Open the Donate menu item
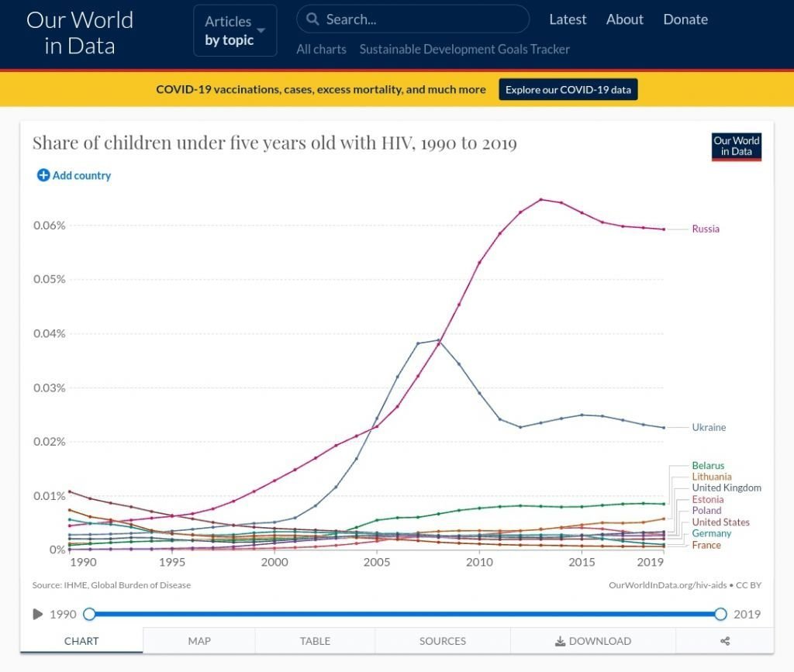794x672 pixels. coord(685,19)
